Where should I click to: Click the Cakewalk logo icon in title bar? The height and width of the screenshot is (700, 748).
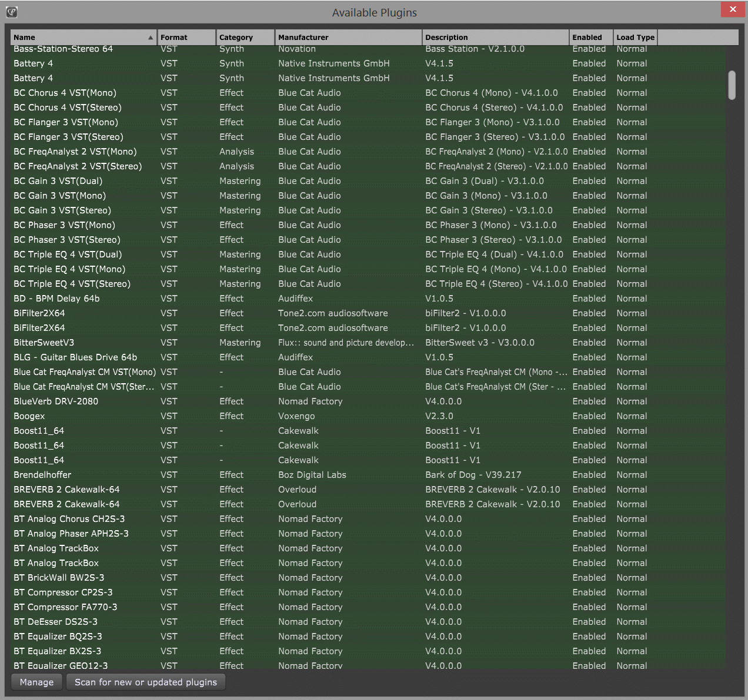[x=12, y=12]
